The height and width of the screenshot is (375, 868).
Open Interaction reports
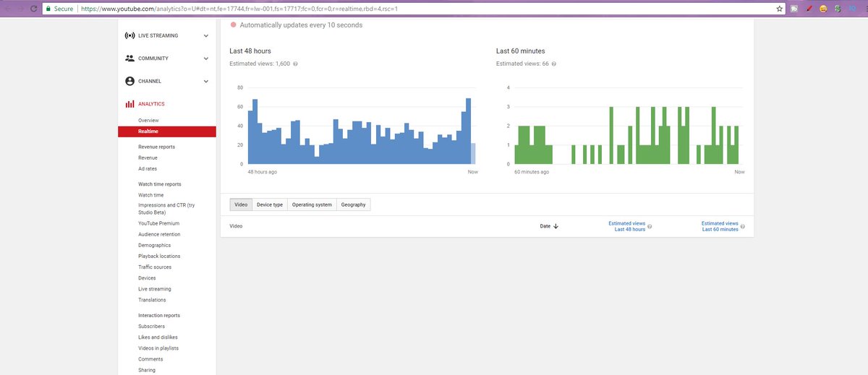point(159,316)
